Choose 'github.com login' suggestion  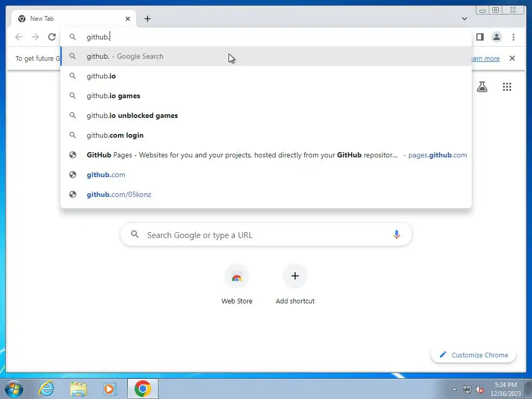(266, 135)
